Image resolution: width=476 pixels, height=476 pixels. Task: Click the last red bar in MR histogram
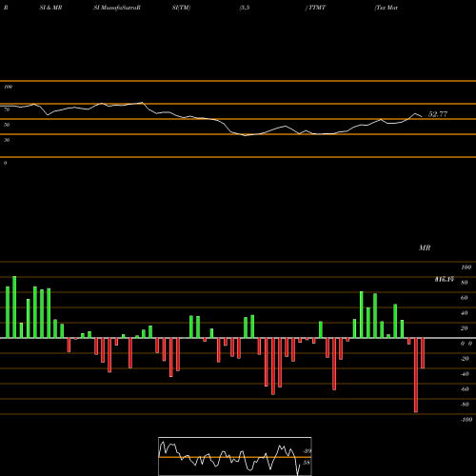(x=423, y=353)
